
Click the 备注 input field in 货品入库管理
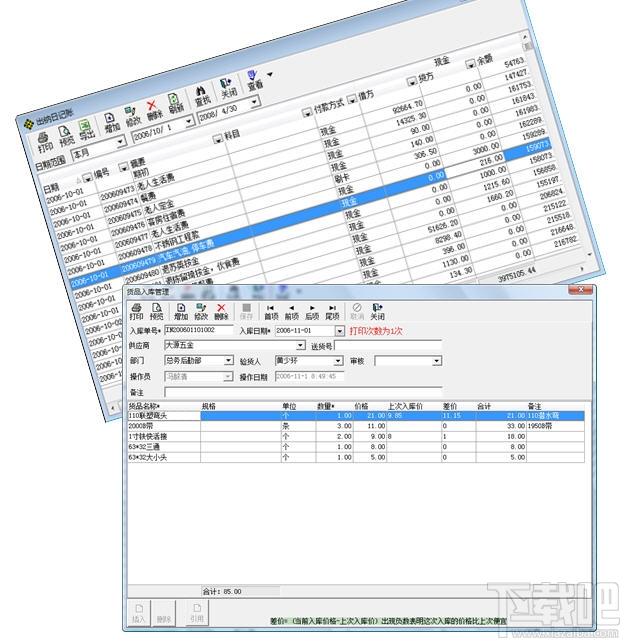pos(303,392)
